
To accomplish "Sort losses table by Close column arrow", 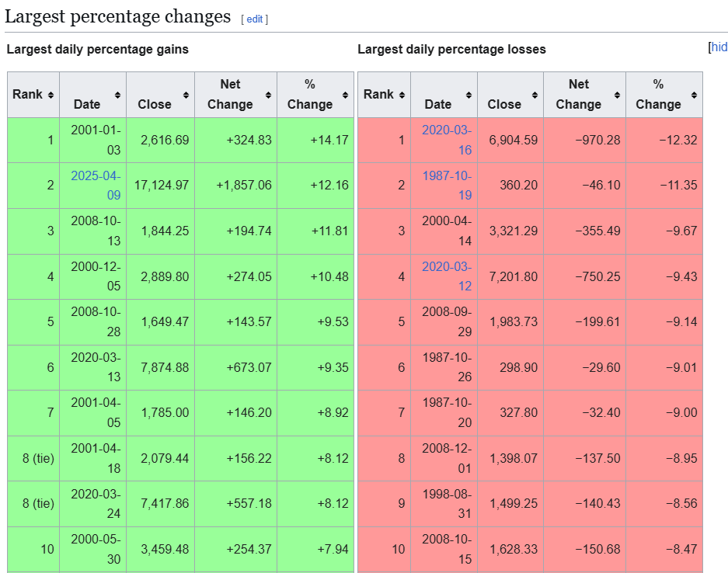I will point(535,95).
